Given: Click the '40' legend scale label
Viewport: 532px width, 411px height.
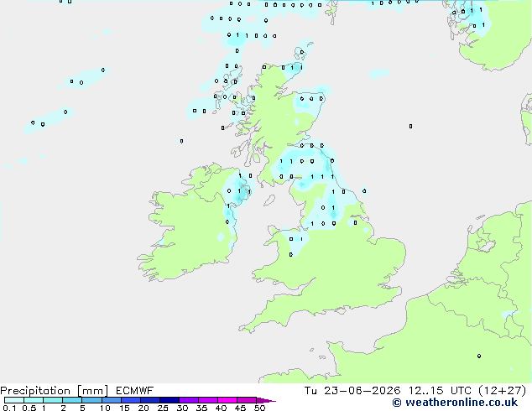Looking at the screenshot, I should click(x=221, y=408).
